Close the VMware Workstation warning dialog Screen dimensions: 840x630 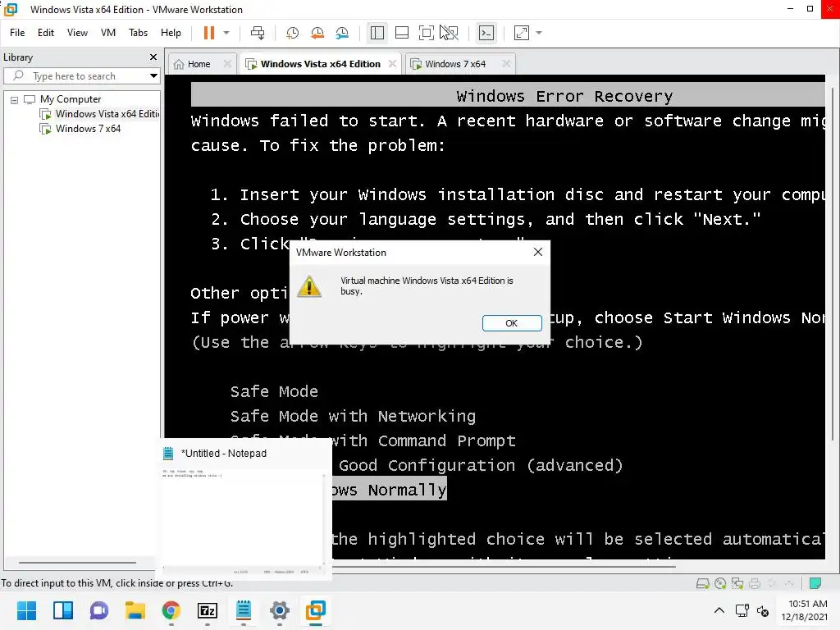(x=538, y=253)
